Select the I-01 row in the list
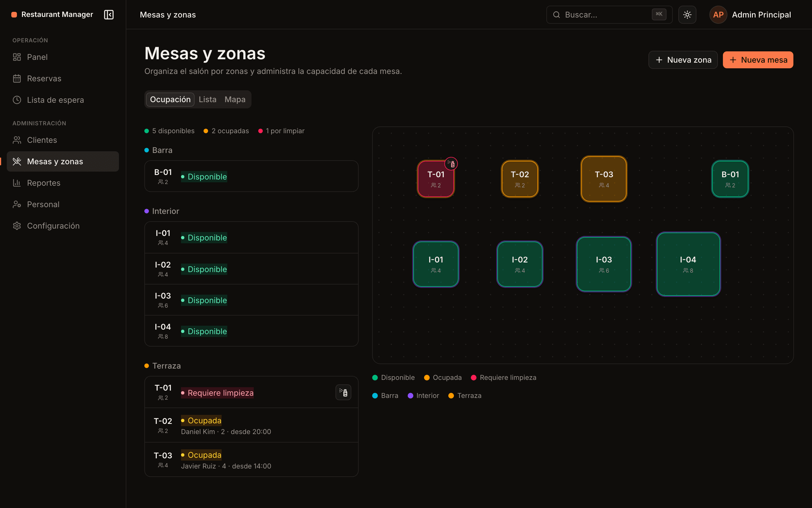 pyautogui.click(x=251, y=238)
